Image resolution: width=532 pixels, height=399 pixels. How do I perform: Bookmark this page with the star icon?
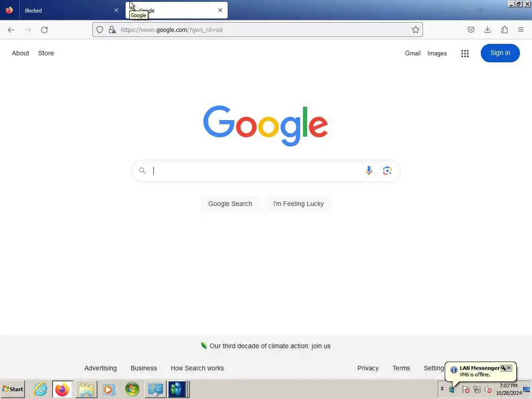click(x=415, y=30)
